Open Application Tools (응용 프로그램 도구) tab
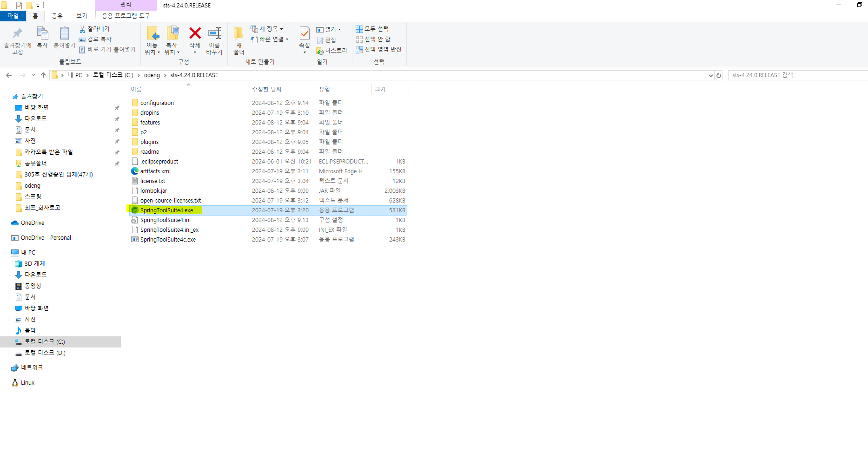The height and width of the screenshot is (452, 868). click(x=126, y=16)
